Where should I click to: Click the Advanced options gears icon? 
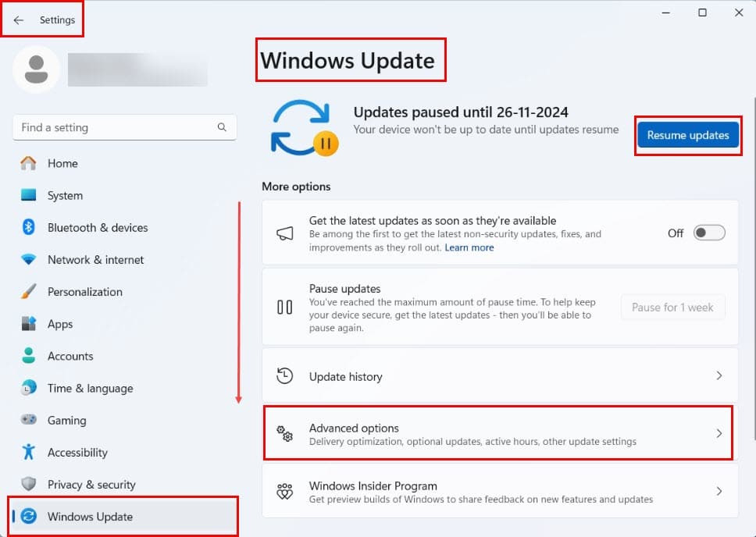click(284, 433)
